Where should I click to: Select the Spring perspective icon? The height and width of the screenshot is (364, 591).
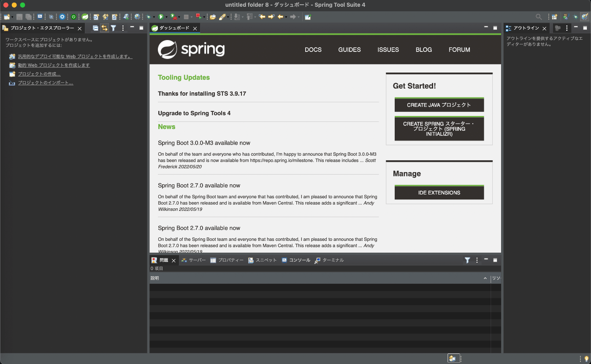pos(585,17)
